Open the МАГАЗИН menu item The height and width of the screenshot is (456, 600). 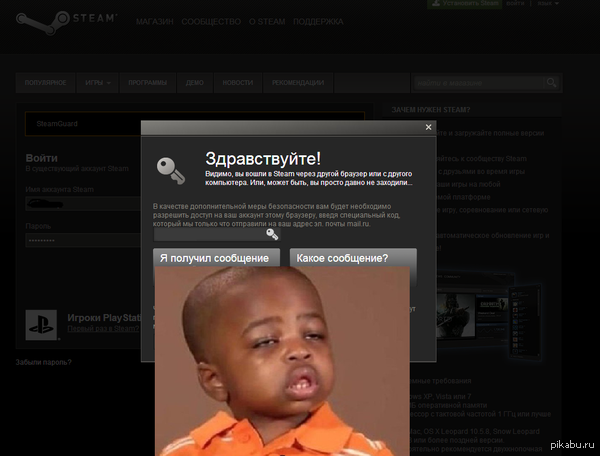155,22
